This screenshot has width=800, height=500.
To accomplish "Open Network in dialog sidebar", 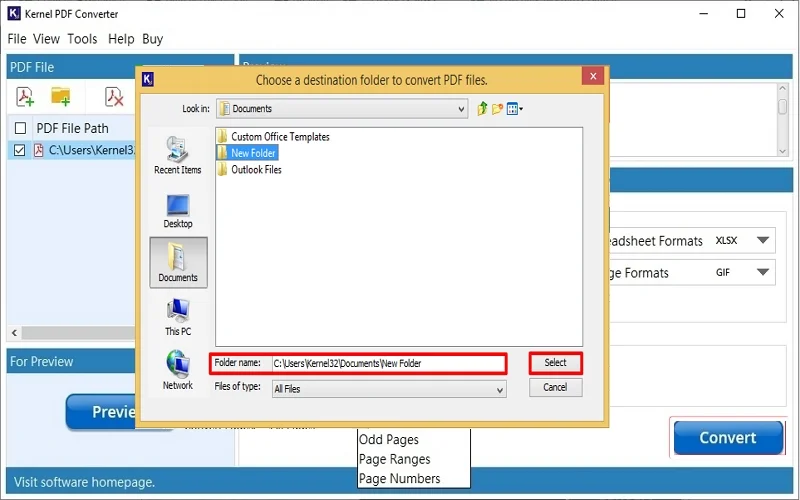I will click(x=178, y=370).
